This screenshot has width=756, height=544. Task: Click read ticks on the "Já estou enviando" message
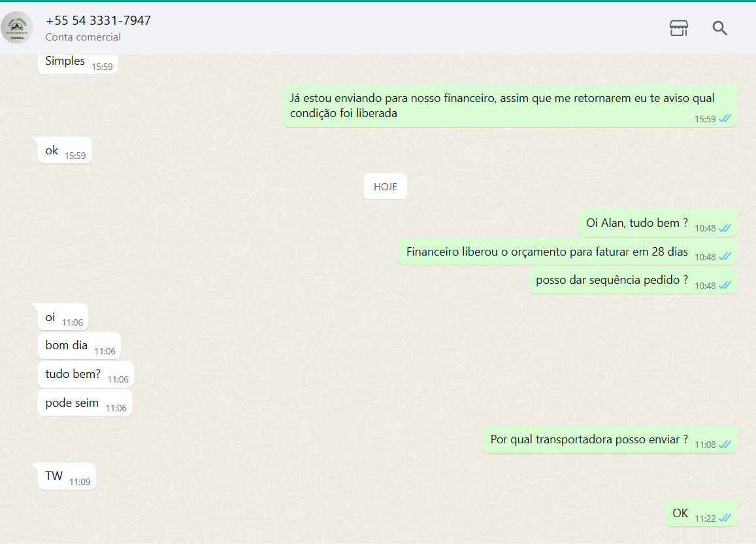coord(724,119)
